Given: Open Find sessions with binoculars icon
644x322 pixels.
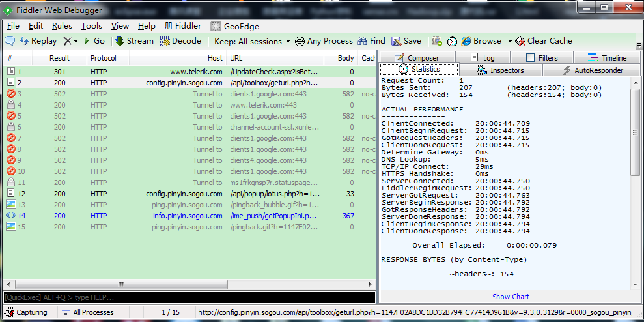Looking at the screenshot, I should (371, 41).
